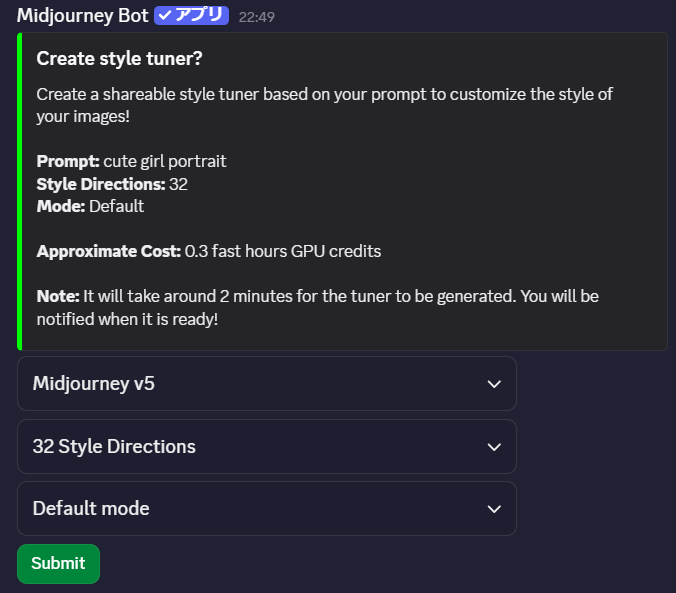Click the chevron beside Midjourney v5
The height and width of the screenshot is (593, 676).
[493, 384]
